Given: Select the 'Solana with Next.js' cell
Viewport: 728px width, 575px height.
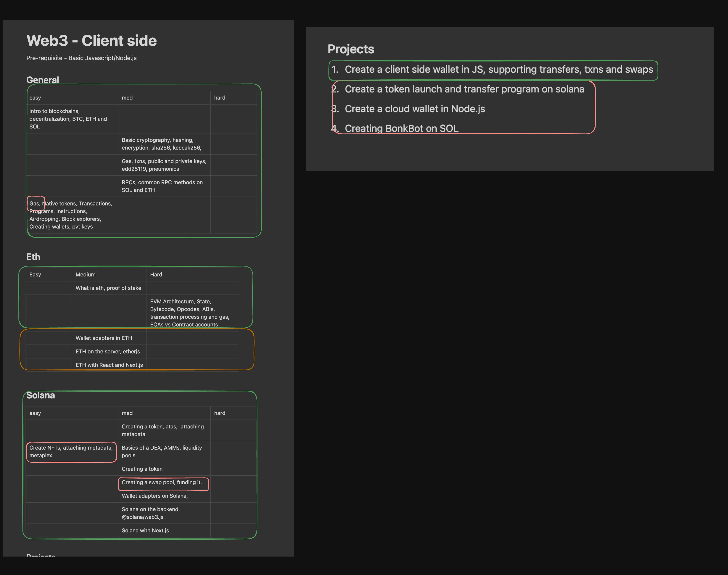Looking at the screenshot, I should pos(146,530).
